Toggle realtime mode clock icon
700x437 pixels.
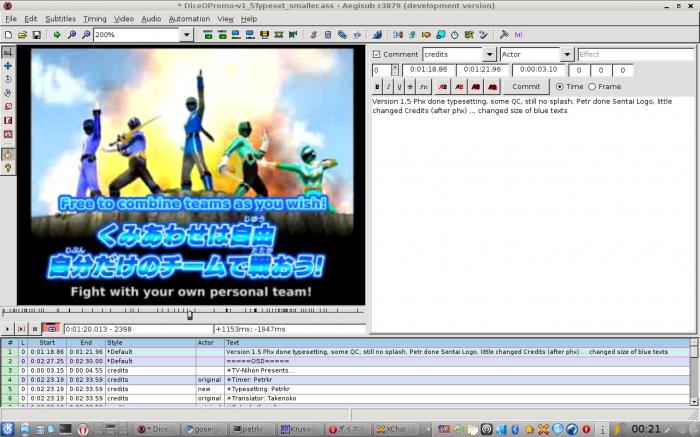tap(8, 154)
